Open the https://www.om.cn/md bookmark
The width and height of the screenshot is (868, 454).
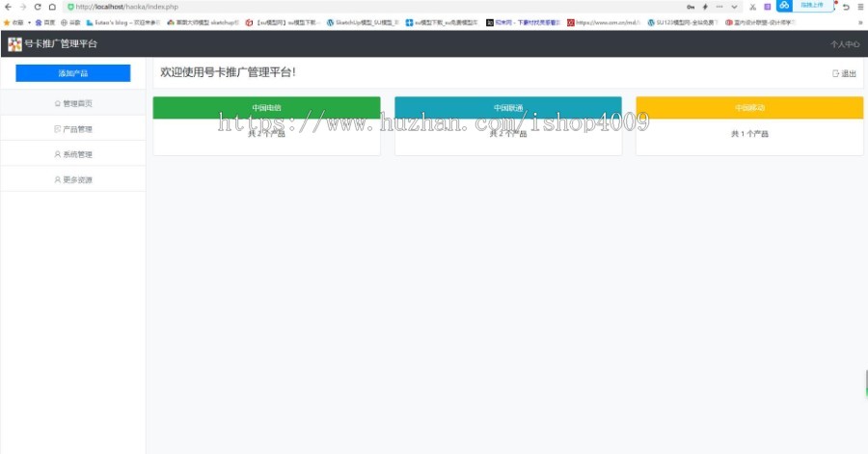[604, 23]
